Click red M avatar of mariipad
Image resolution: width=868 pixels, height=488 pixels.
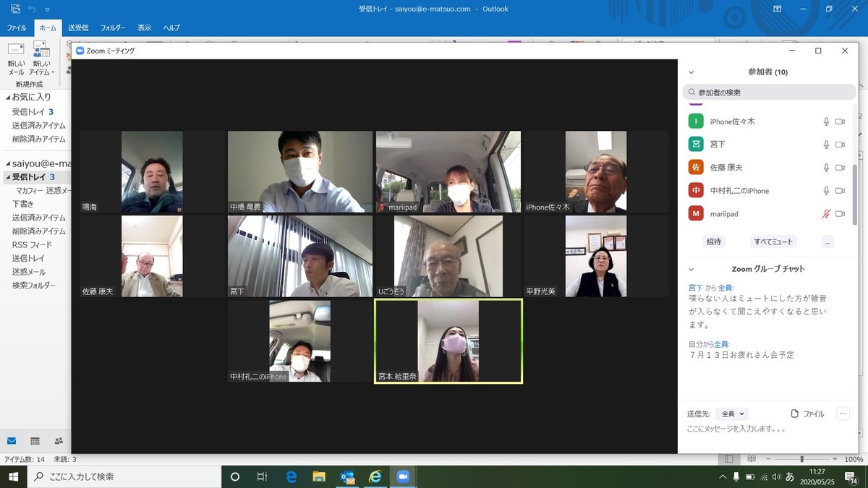[x=695, y=214]
